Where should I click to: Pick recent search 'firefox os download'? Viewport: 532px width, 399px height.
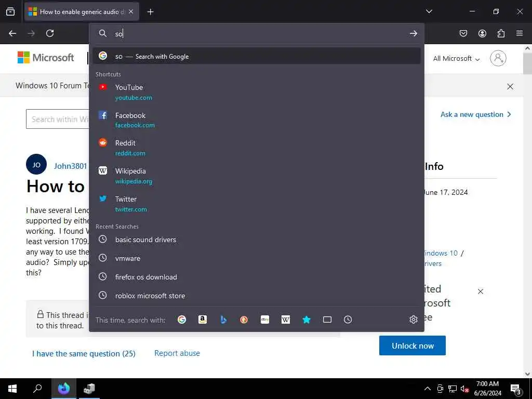click(x=257, y=277)
